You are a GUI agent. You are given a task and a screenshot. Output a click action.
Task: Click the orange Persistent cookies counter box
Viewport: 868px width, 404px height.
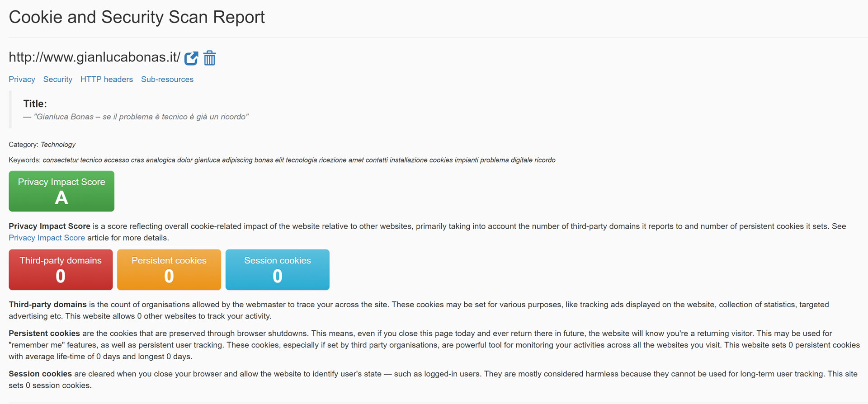tap(169, 270)
